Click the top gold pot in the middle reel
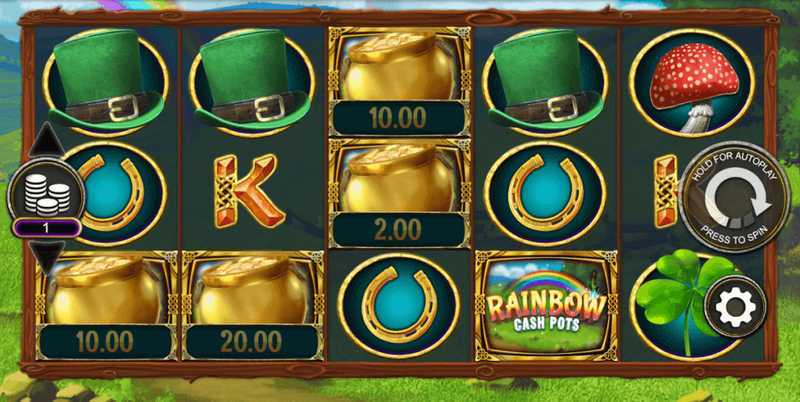Image resolution: width=800 pixels, height=402 pixels. (399, 81)
